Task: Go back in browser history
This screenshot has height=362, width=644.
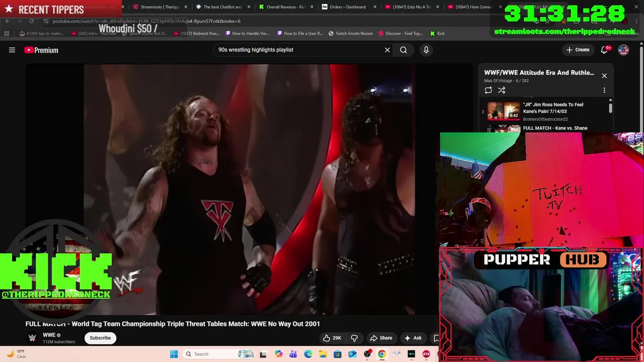Action: point(7,21)
